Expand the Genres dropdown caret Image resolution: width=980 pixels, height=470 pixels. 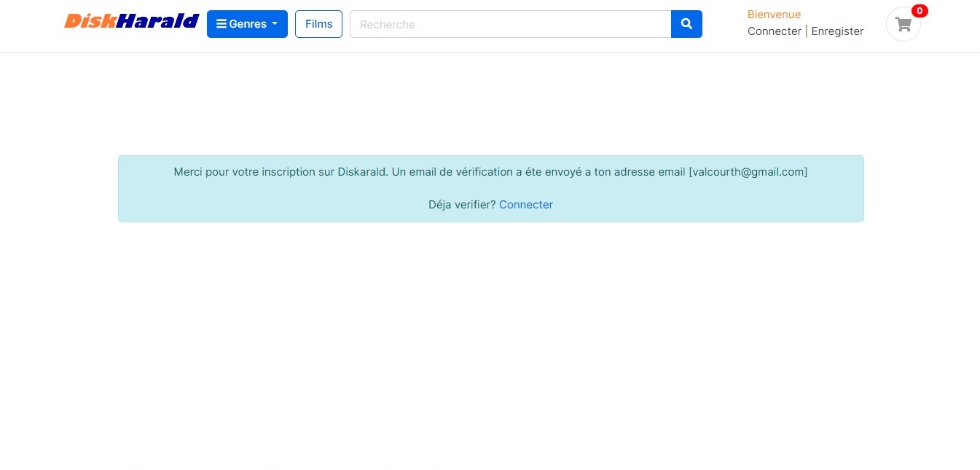click(x=275, y=24)
